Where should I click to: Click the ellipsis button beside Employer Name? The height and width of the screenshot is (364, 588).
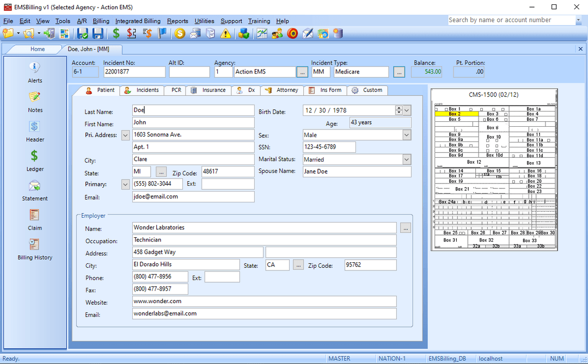pos(405,227)
